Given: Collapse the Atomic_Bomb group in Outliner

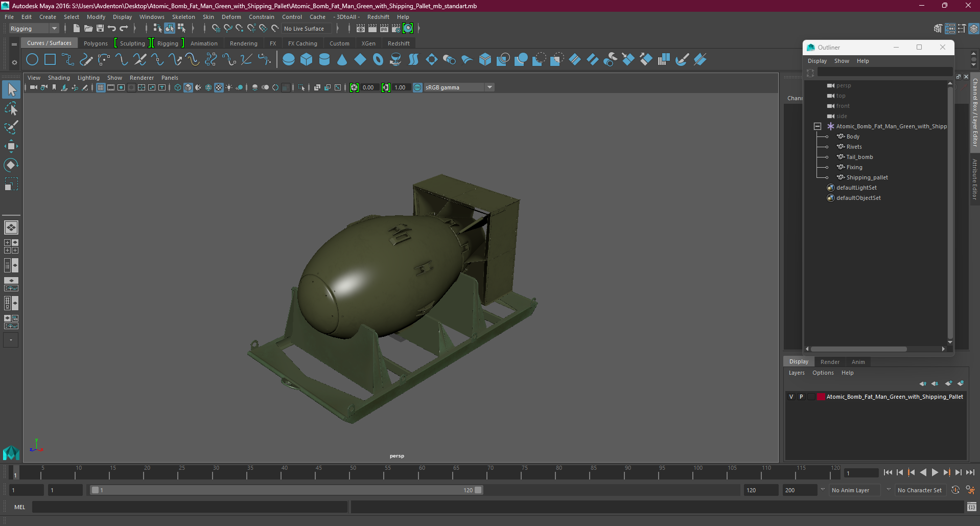Looking at the screenshot, I should (x=818, y=126).
